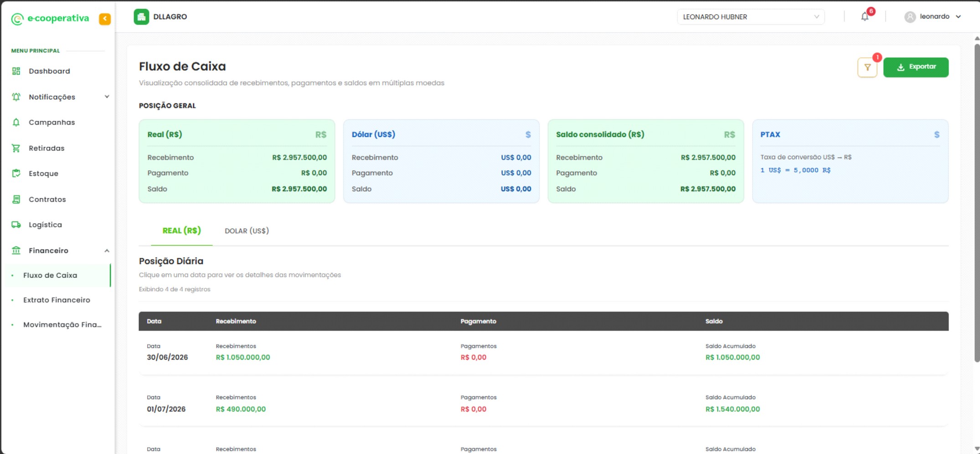Open the Contratos section

47,199
